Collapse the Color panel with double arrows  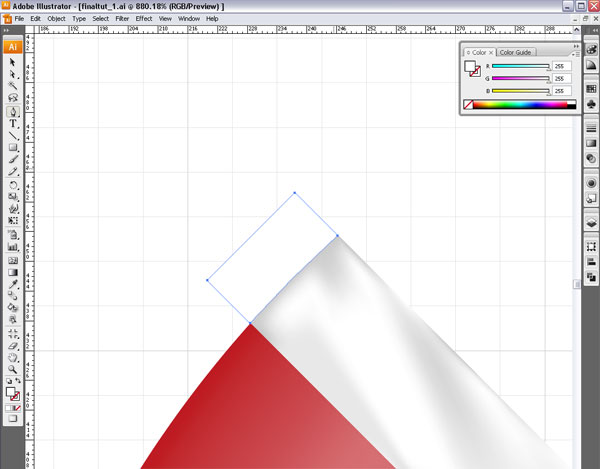pyautogui.click(x=576, y=46)
